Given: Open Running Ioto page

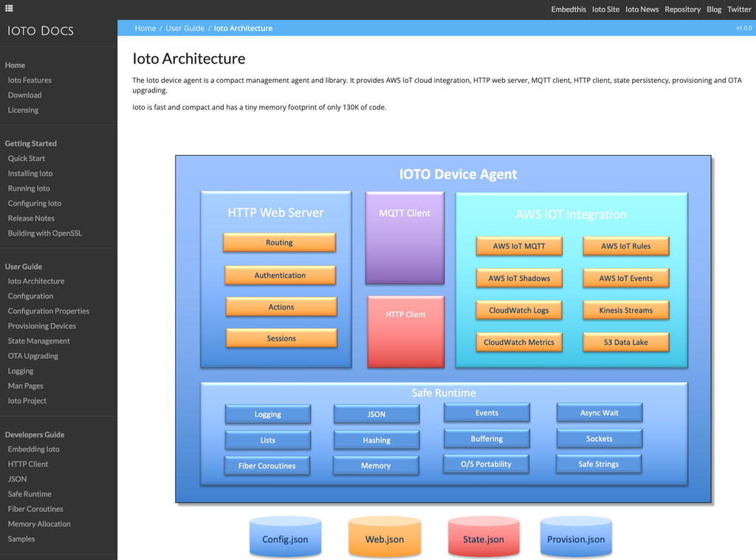Looking at the screenshot, I should point(29,188).
